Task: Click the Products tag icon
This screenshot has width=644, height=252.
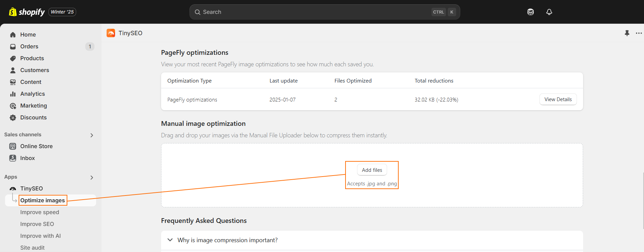Action: [13, 58]
